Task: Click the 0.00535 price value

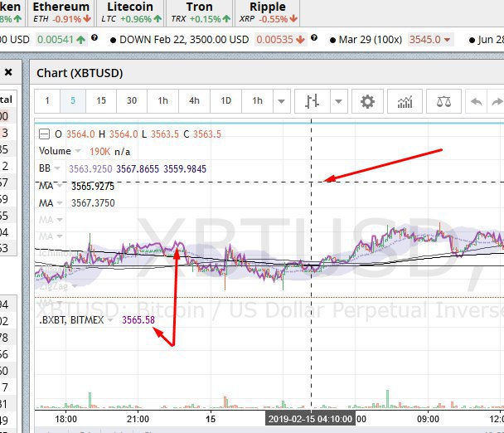Action: point(275,40)
